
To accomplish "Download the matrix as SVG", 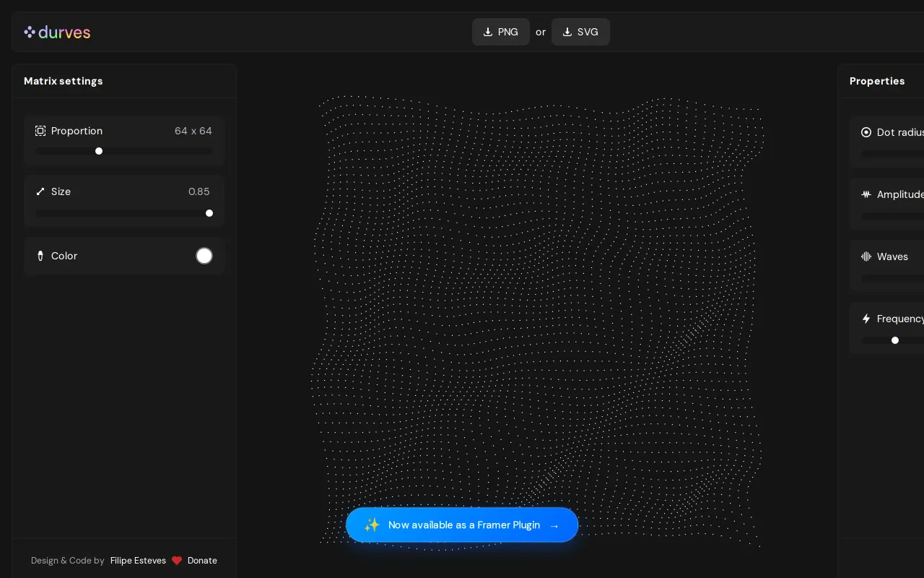I will tap(580, 32).
